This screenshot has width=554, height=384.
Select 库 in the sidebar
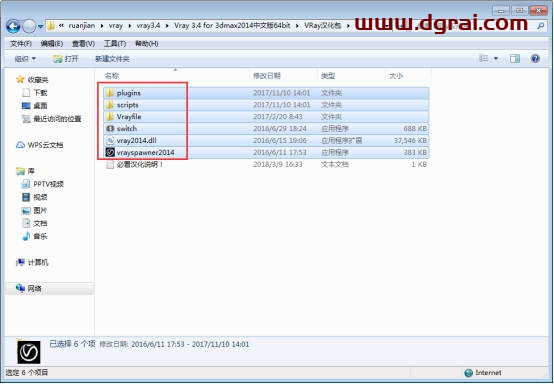coord(31,171)
